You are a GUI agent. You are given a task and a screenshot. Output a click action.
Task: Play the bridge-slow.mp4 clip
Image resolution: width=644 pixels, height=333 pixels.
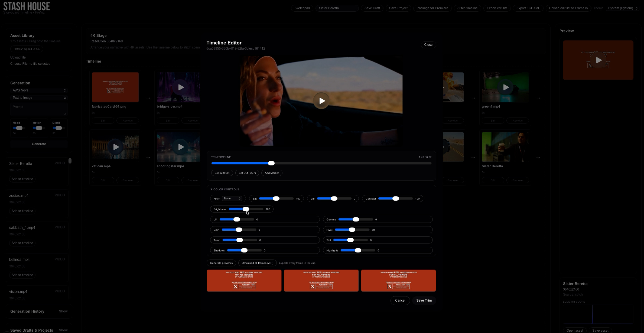[x=181, y=87]
